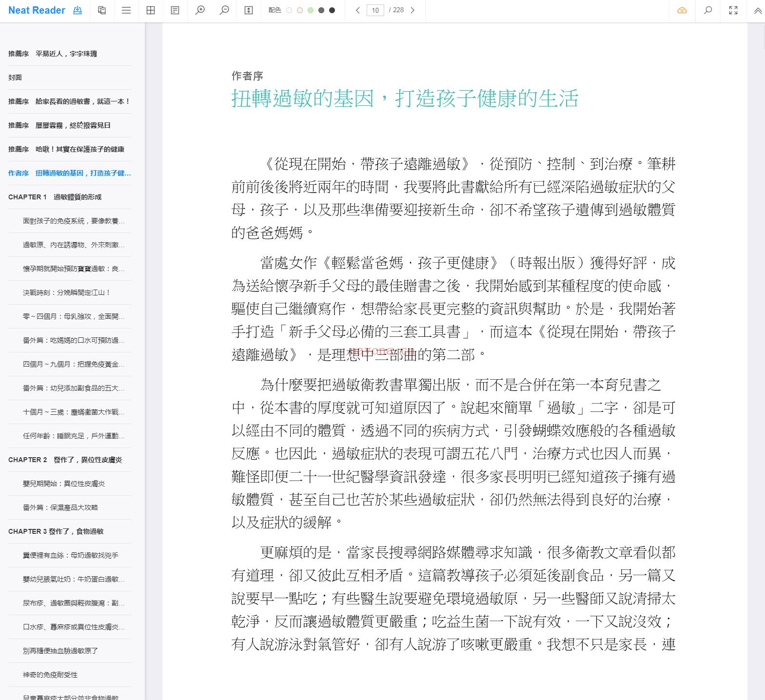Image resolution: width=765 pixels, height=700 pixels.
Task: Toggle the table of contents list icon
Action: pos(126,10)
